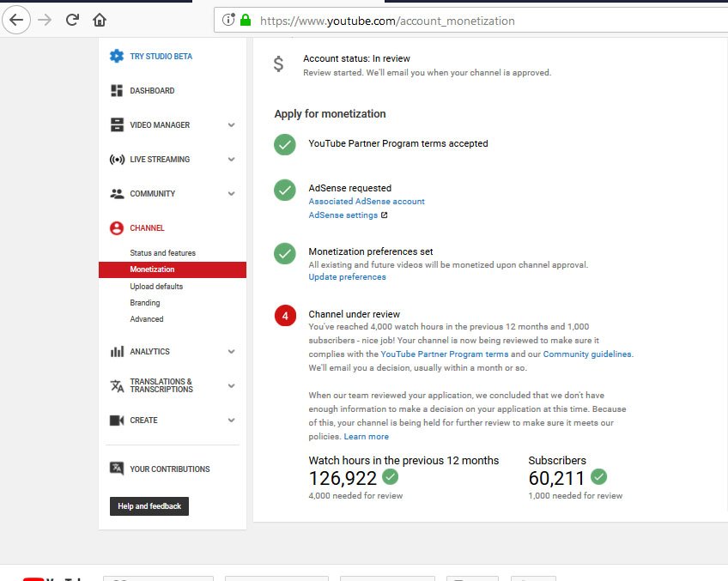Screen dimensions: 728x581
Task: Click the Live Streaming broadcast icon
Action: (117, 160)
